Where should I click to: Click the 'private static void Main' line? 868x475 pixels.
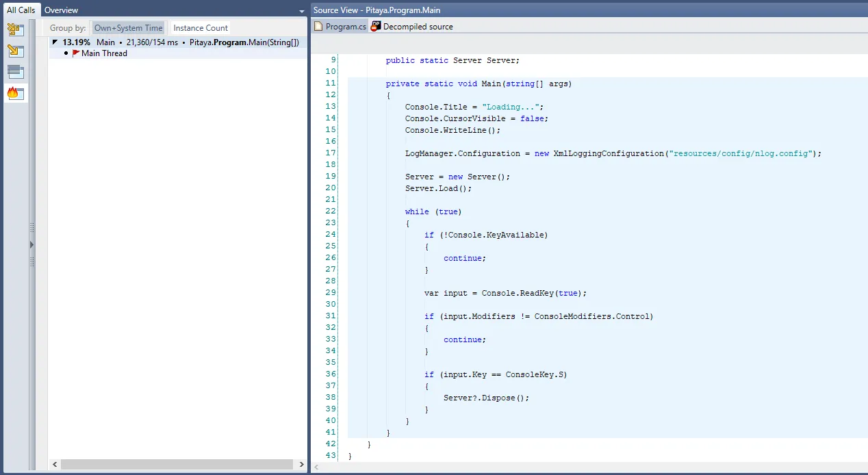click(478, 84)
